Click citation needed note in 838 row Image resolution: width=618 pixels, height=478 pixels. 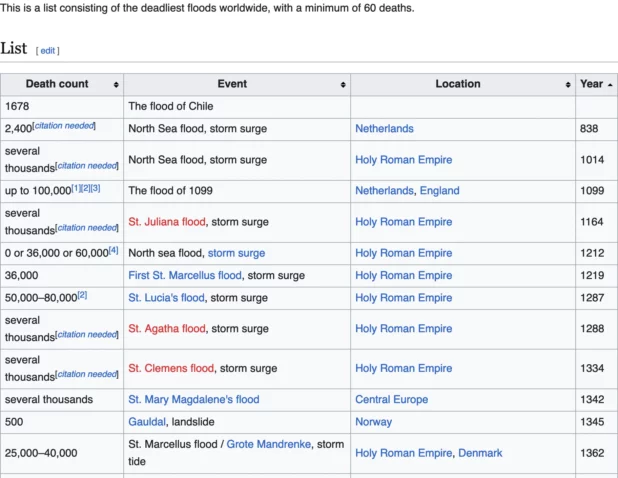[65, 126]
